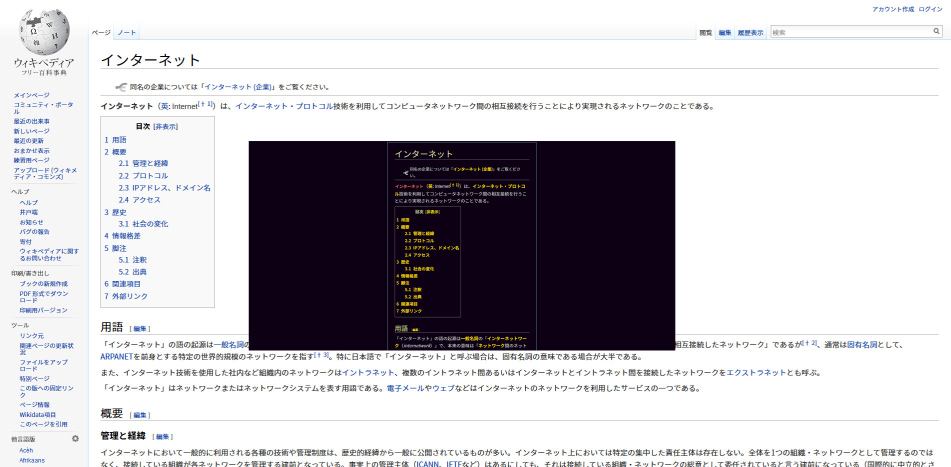The height and width of the screenshot is (467, 951).
Task: Open 練習用ページ sidebar link
Action: [x=32, y=160]
